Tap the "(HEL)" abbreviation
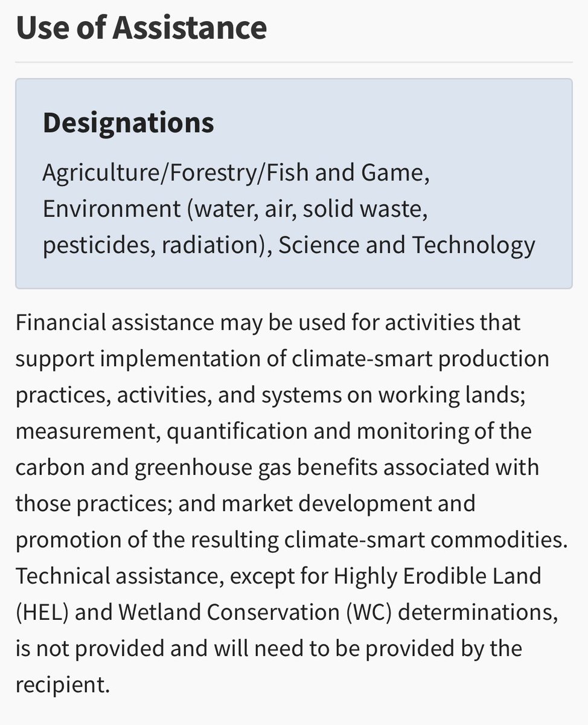The width and height of the screenshot is (588, 725). 42,613
